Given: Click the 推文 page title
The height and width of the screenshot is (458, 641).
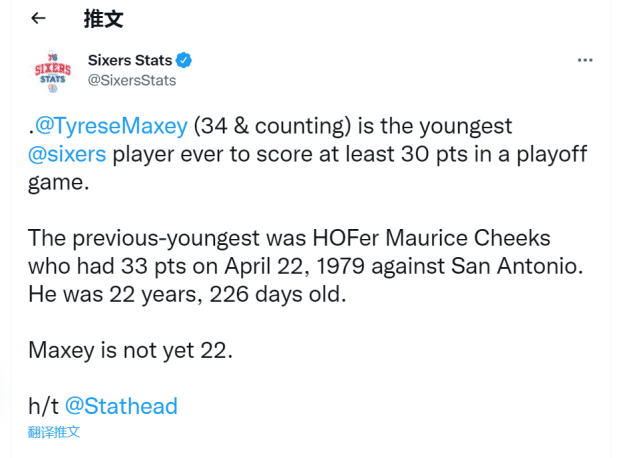Looking at the screenshot, I should coord(103,19).
